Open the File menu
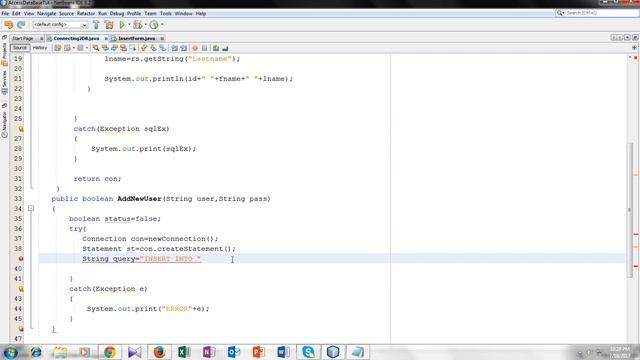The width and height of the screenshot is (640, 360). click(x=5, y=13)
